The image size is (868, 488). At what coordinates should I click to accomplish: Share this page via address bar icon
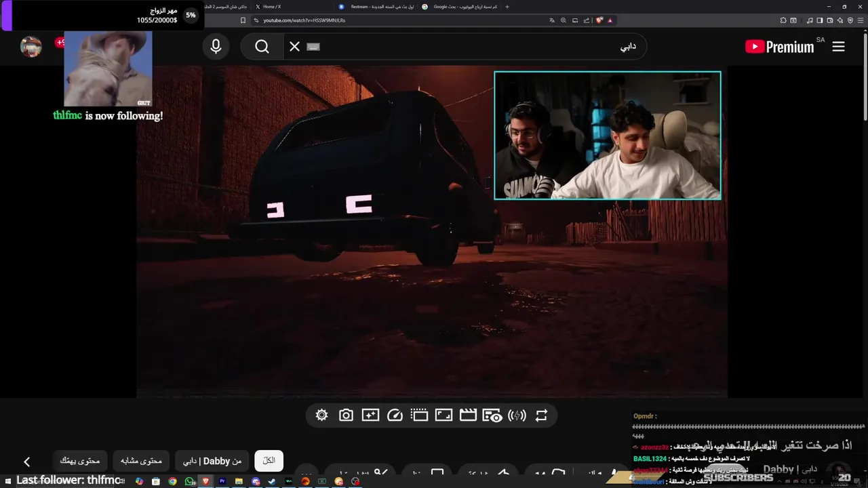pos(587,20)
